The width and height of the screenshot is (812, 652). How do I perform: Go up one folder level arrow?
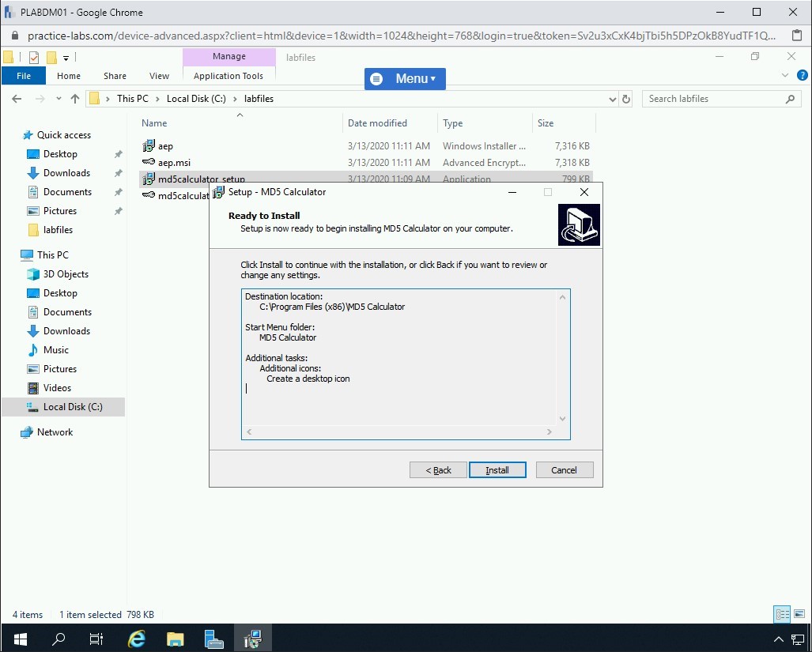click(x=75, y=99)
